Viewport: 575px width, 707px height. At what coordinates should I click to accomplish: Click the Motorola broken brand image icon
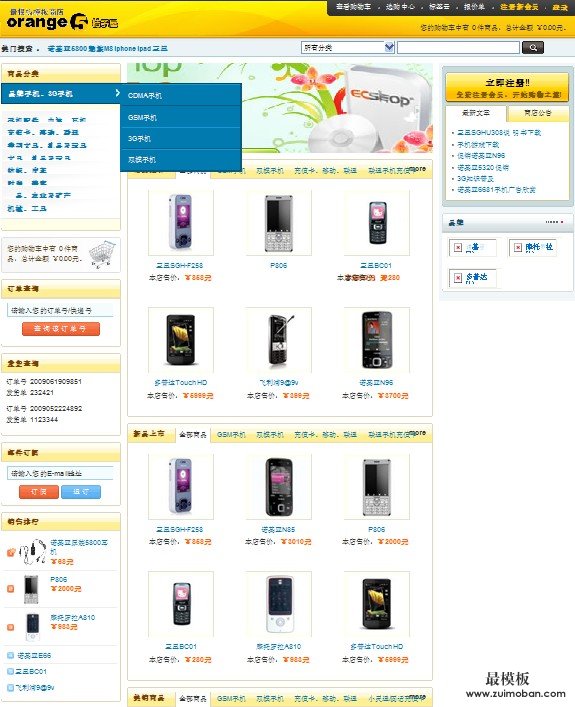pyautogui.click(x=518, y=247)
